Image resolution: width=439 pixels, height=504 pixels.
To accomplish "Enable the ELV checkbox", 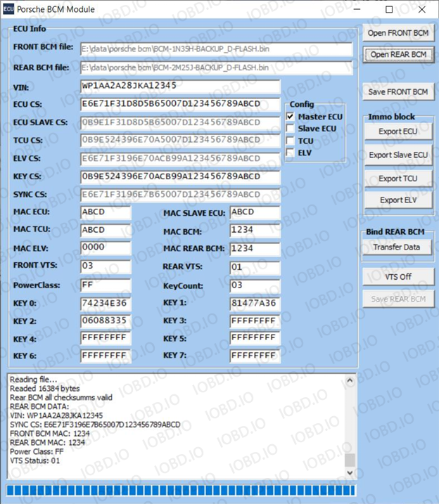I will point(290,153).
